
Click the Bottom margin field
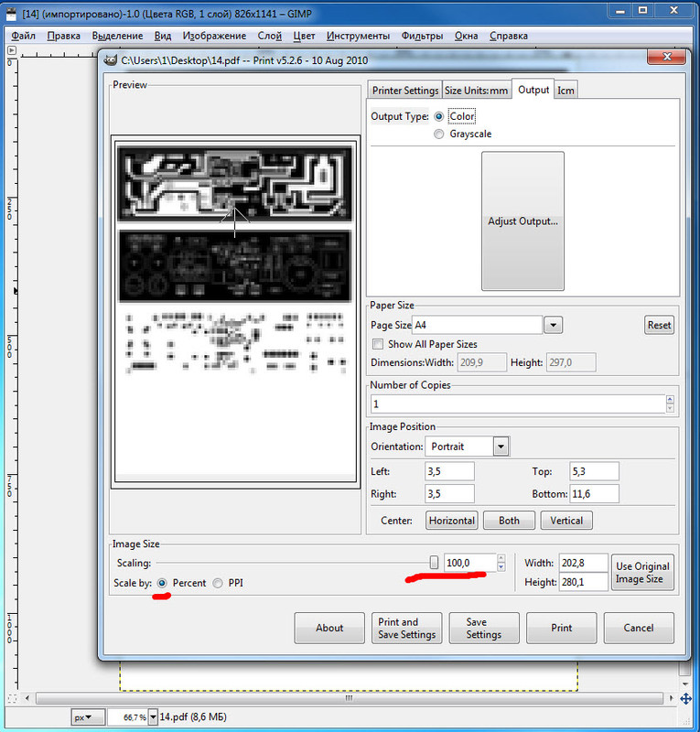(595, 493)
